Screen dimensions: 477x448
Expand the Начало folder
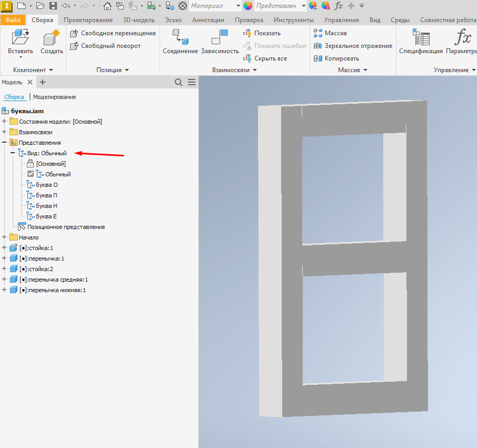(x=4, y=237)
